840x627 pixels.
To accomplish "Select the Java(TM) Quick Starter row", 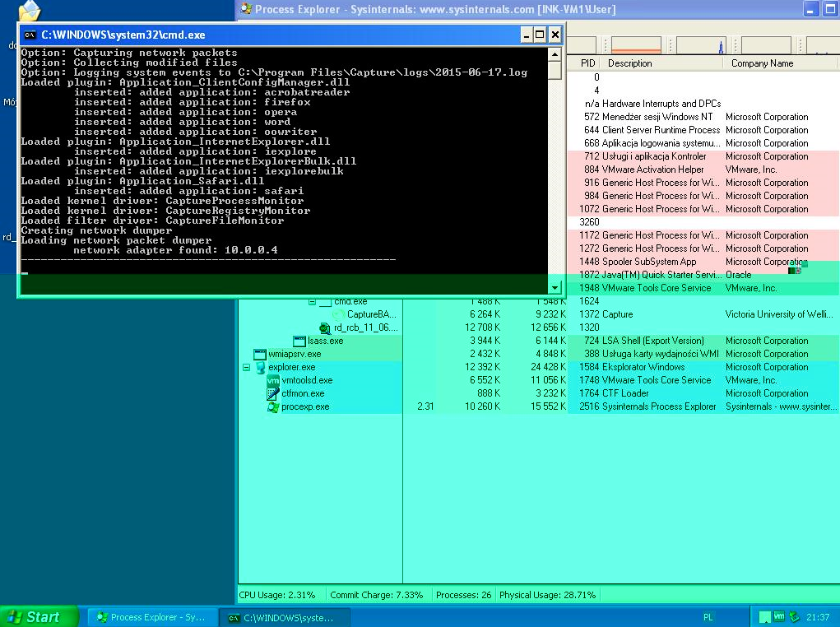I will point(703,275).
